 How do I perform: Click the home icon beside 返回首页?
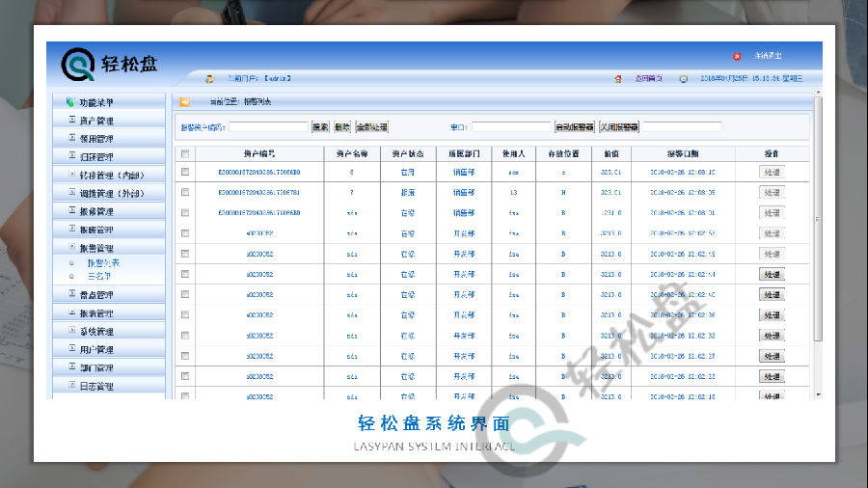[x=618, y=79]
